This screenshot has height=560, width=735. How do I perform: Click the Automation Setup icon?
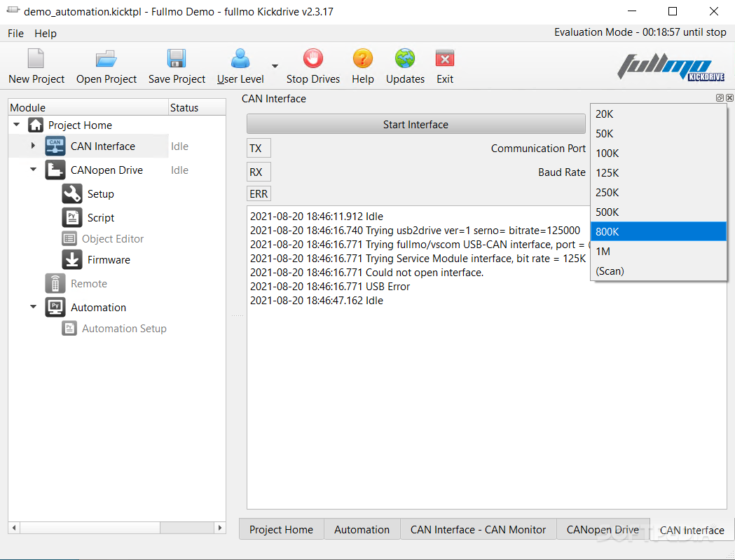[x=69, y=328]
